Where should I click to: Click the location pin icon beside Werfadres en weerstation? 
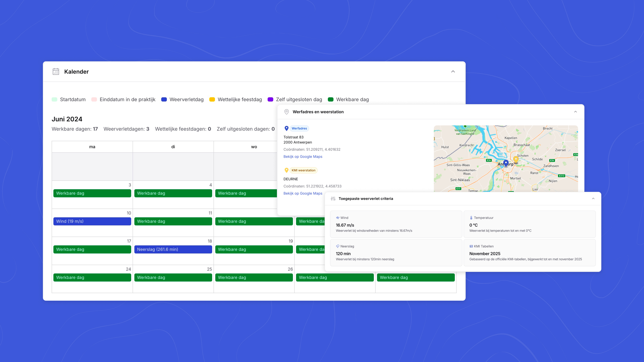[287, 112]
